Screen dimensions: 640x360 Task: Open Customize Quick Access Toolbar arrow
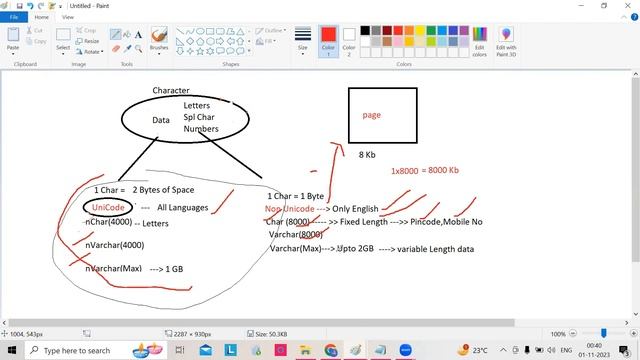60,6
